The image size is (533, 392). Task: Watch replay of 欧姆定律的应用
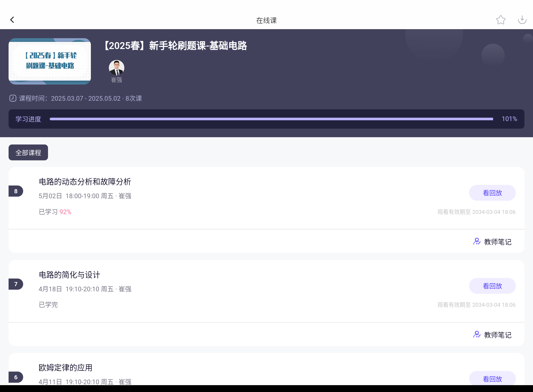click(492, 378)
